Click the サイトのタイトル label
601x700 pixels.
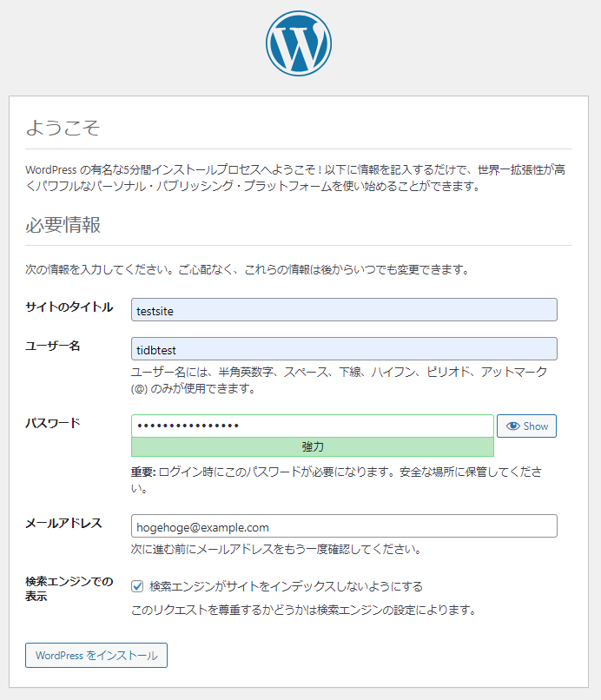pyautogui.click(x=69, y=307)
